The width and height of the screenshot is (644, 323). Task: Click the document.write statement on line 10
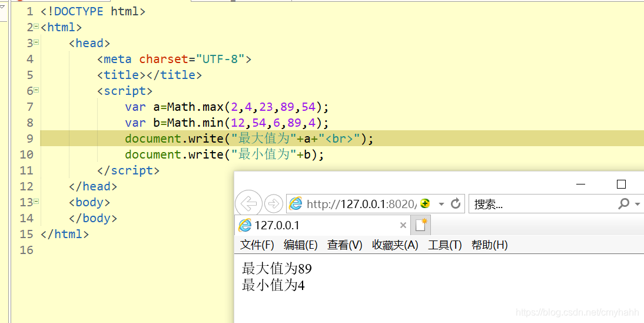coord(224,154)
